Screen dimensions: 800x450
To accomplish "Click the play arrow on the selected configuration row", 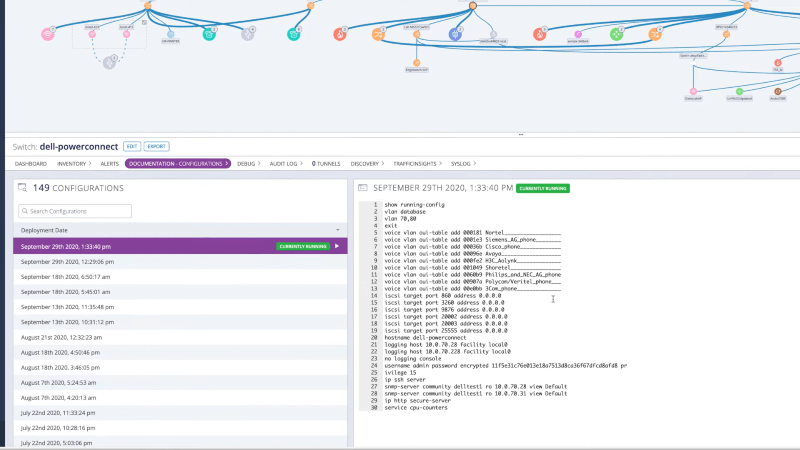I will (x=337, y=246).
